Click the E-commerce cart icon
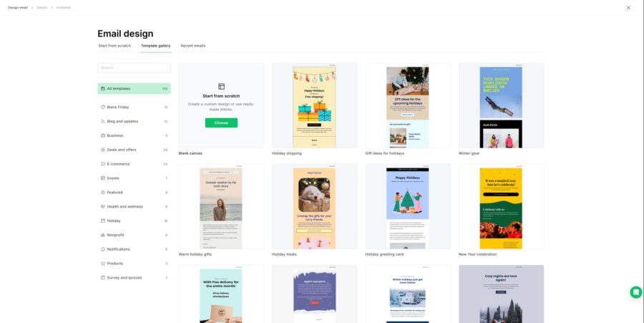The height and width of the screenshot is (323, 644). click(x=102, y=163)
